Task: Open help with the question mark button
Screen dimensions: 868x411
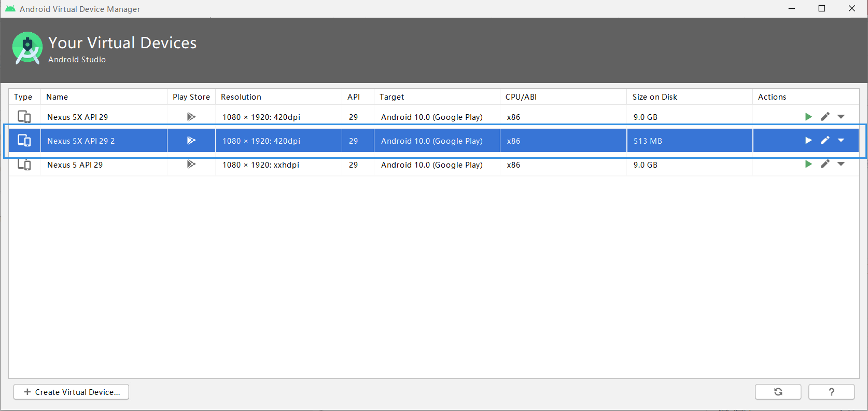Action: pyautogui.click(x=832, y=392)
